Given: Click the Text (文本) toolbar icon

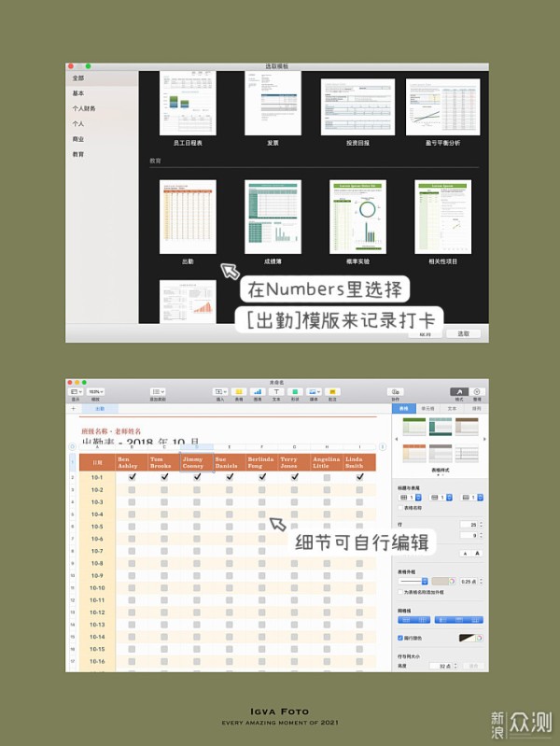Looking at the screenshot, I should point(276,391).
